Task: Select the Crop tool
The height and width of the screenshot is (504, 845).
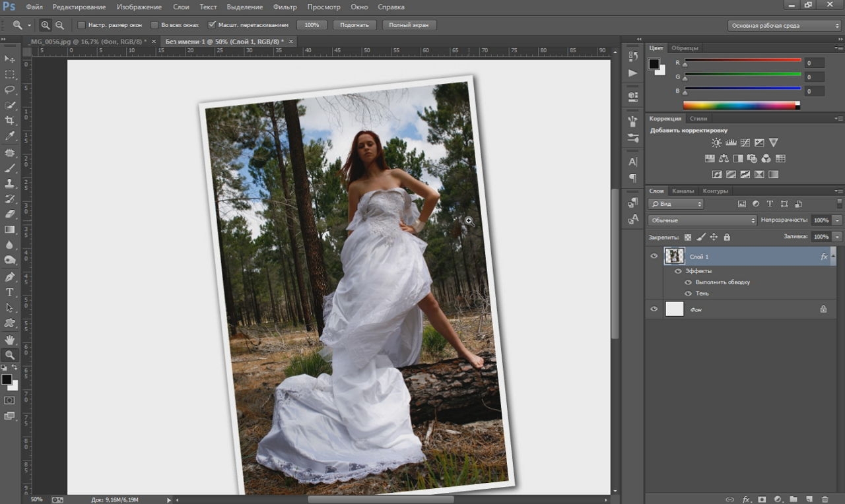Action: (10, 121)
